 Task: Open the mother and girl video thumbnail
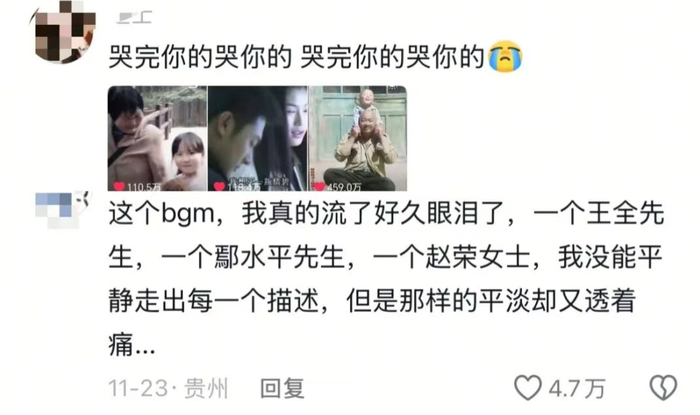(x=158, y=138)
